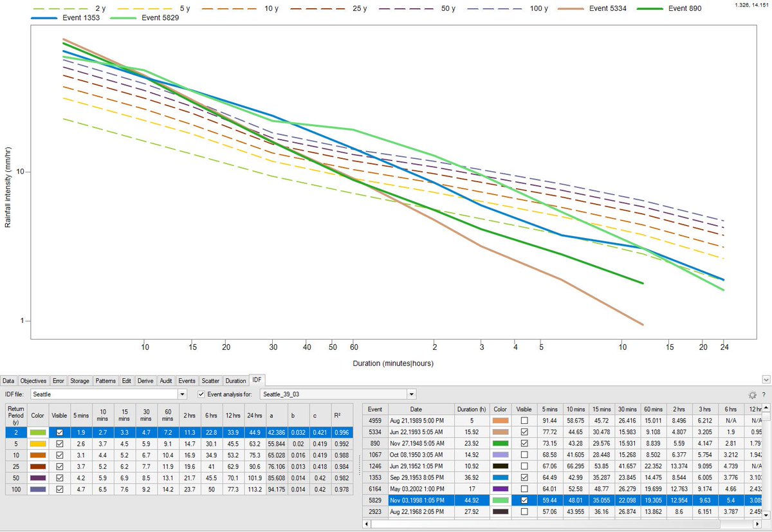Image resolution: width=772 pixels, height=532 pixels.
Task: Open the Objectives tab
Action: click(x=34, y=381)
